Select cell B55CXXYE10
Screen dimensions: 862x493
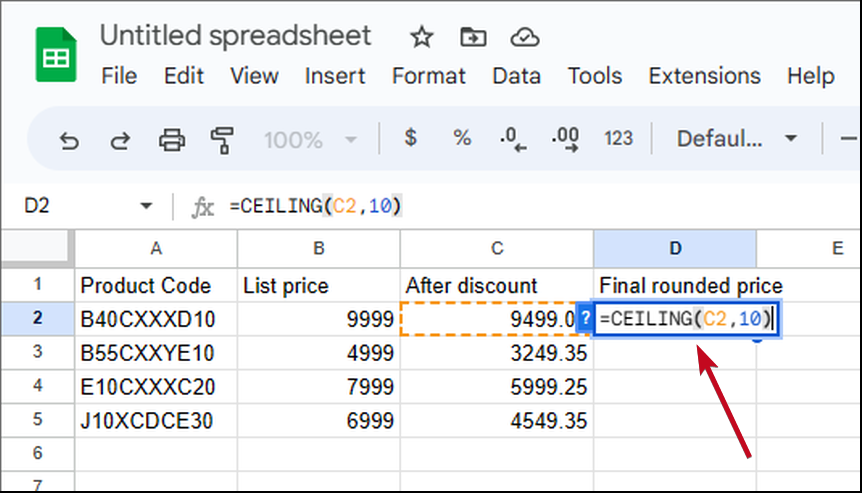coord(156,353)
